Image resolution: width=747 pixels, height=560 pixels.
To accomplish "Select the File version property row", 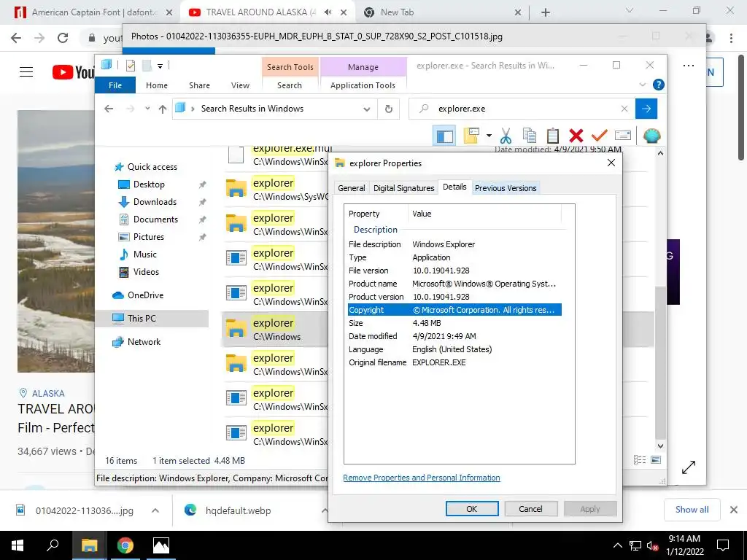I will click(454, 271).
